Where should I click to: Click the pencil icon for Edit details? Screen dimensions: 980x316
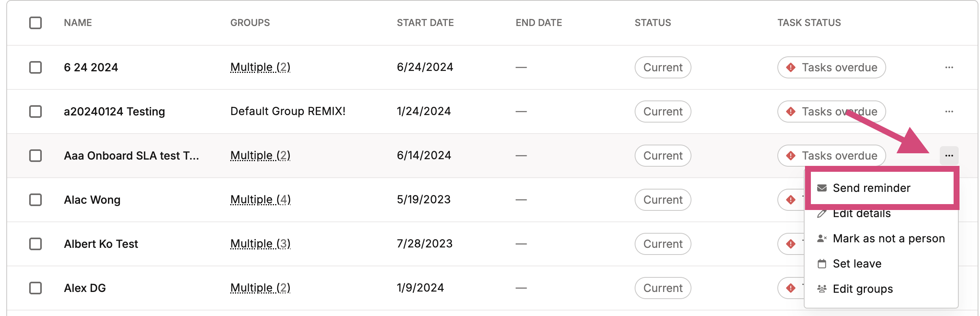click(x=822, y=214)
